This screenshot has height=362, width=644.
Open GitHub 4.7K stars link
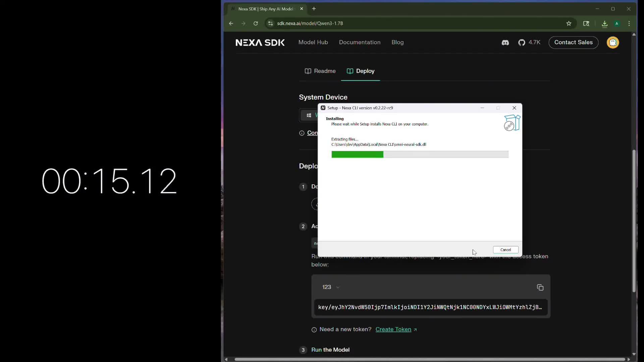click(x=529, y=43)
